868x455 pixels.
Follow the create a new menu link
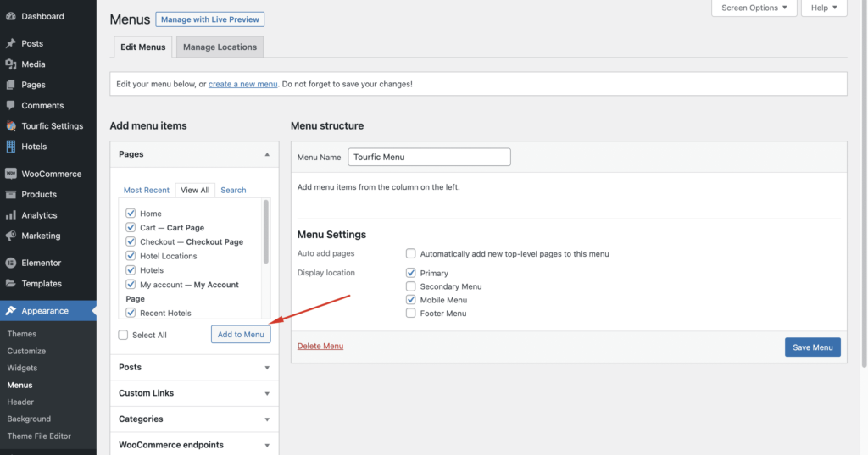click(243, 84)
